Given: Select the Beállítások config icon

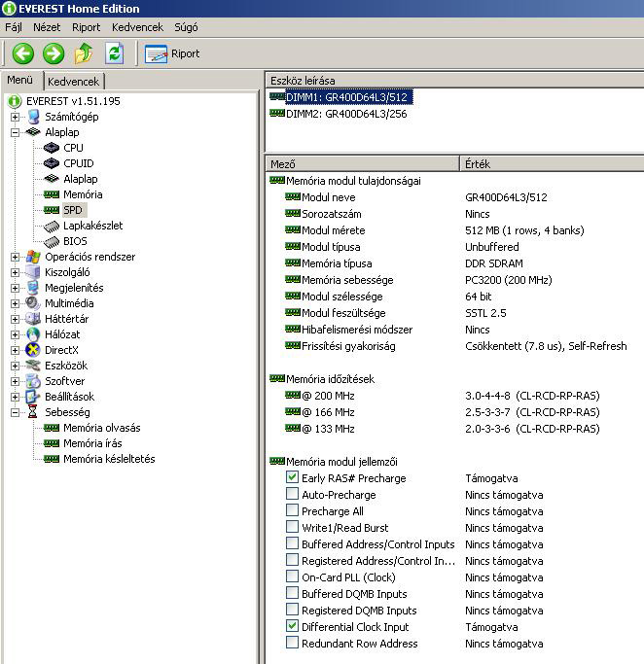Looking at the screenshot, I should [x=33, y=397].
